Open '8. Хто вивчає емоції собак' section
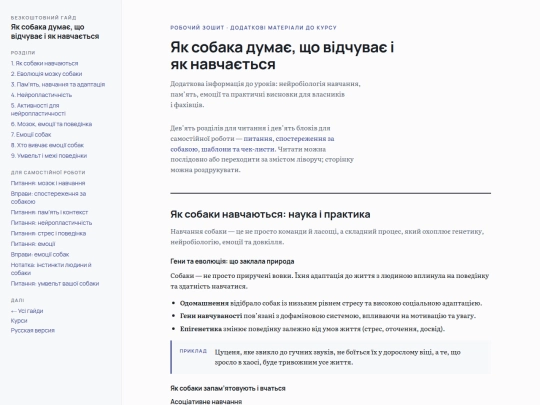This screenshot has width=540, height=405. [x=47, y=145]
